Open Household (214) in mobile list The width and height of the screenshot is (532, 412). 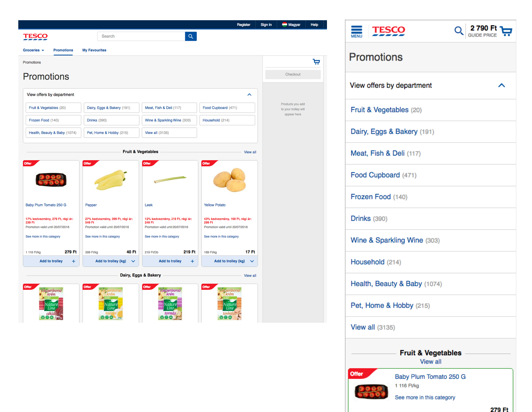pos(431,262)
